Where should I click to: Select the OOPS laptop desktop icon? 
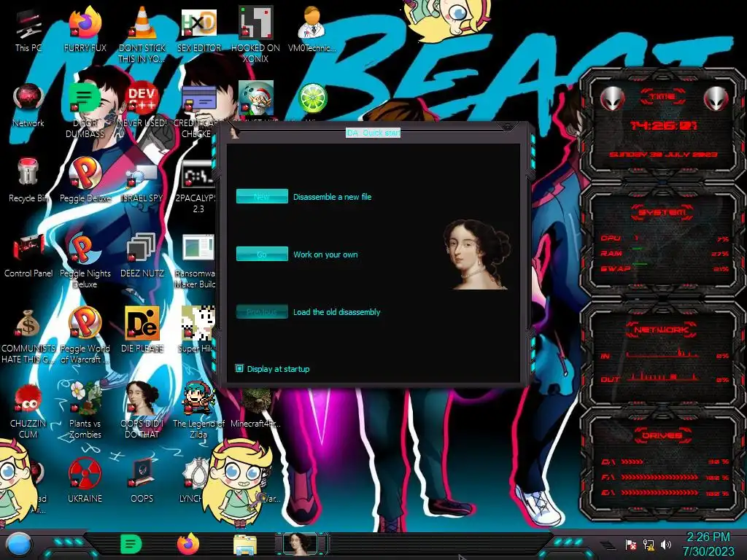(142, 481)
